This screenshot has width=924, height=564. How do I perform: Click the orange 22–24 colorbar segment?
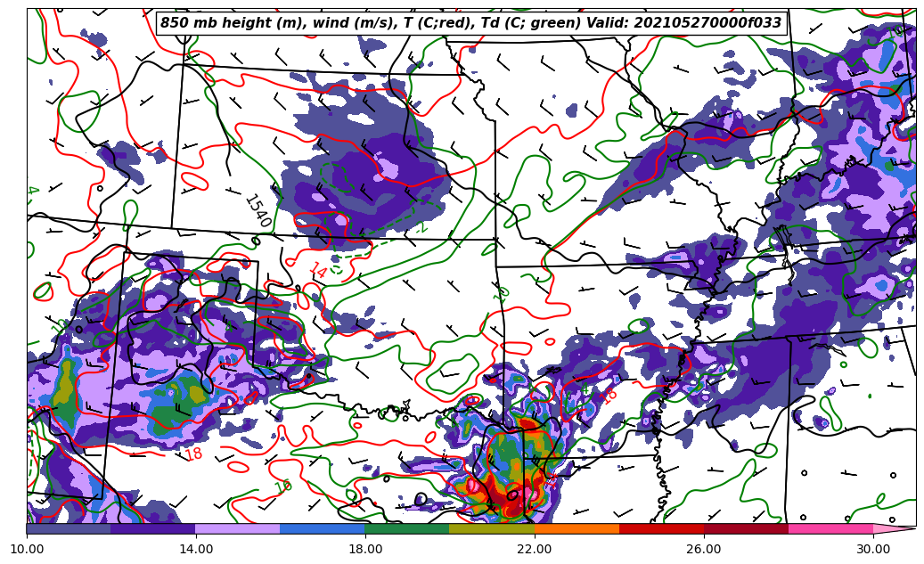pyautogui.click(x=576, y=528)
